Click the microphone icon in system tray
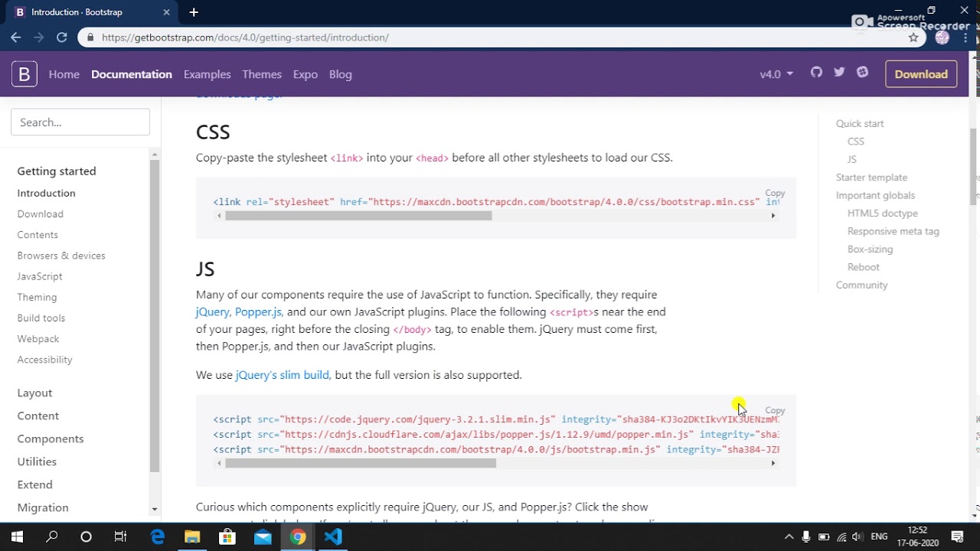This screenshot has height=551, width=980. pos(806,537)
